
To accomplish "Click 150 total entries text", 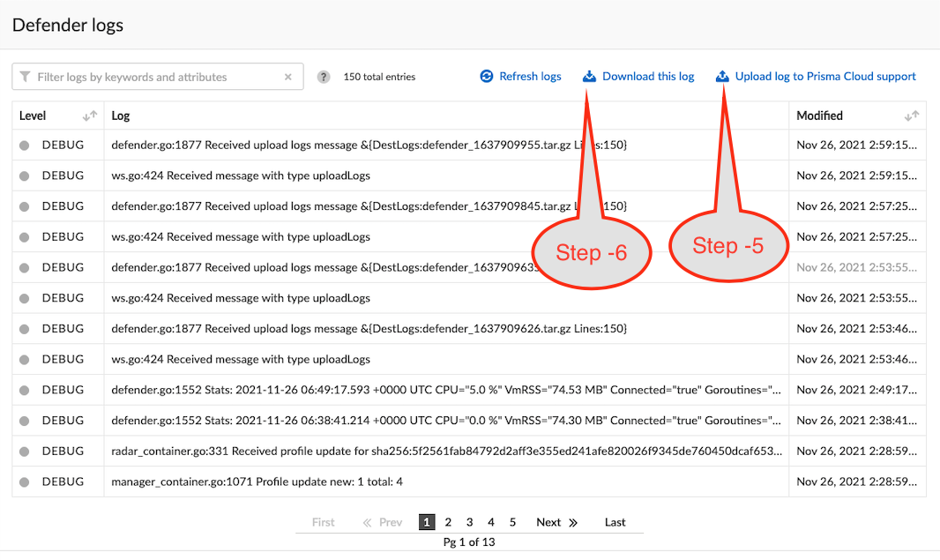I will (x=379, y=77).
